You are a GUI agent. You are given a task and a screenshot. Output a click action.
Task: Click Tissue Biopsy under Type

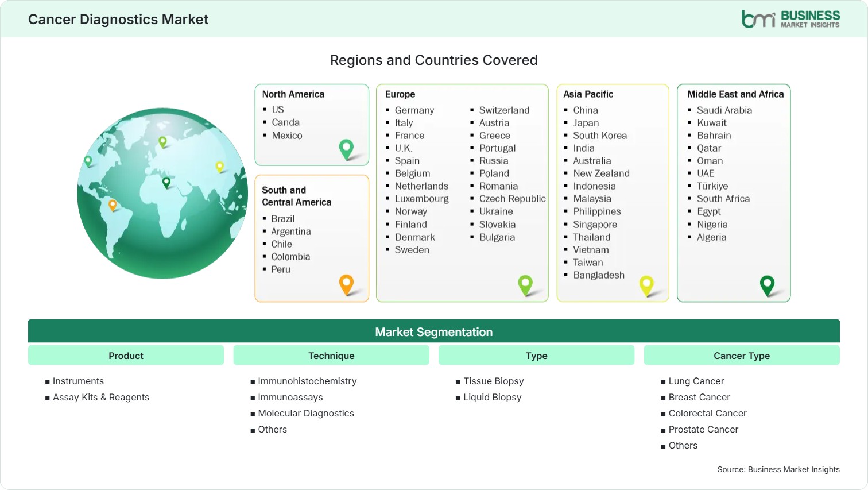[494, 381]
